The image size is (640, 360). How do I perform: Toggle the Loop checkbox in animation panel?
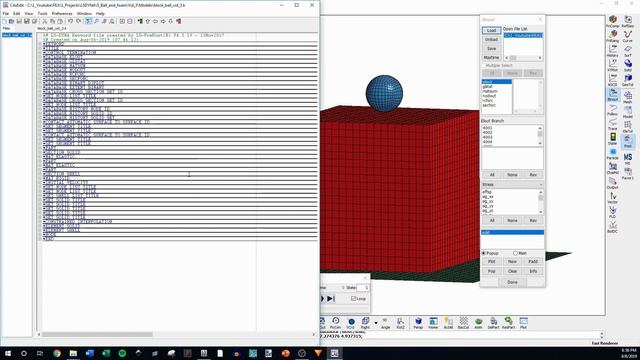click(354, 299)
